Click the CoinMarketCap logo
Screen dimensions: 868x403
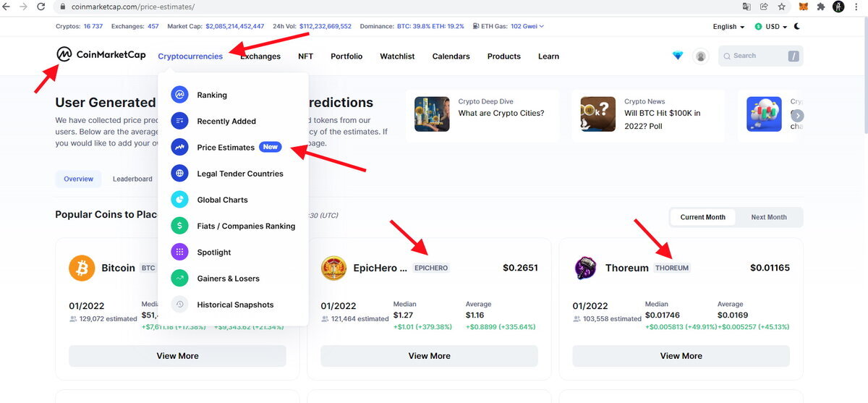pyautogui.click(x=101, y=55)
